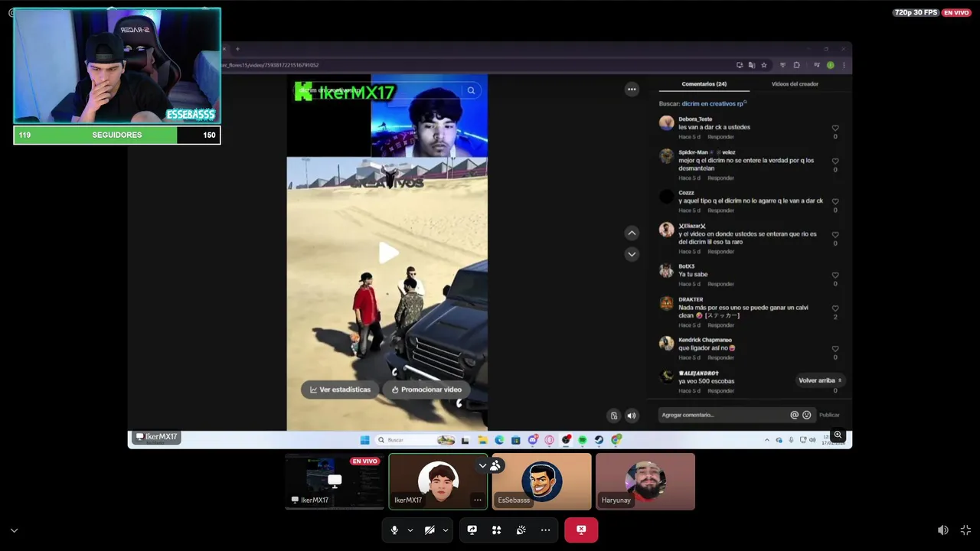
Task: Like DRAKTER's comment heart
Action: pyautogui.click(x=835, y=308)
